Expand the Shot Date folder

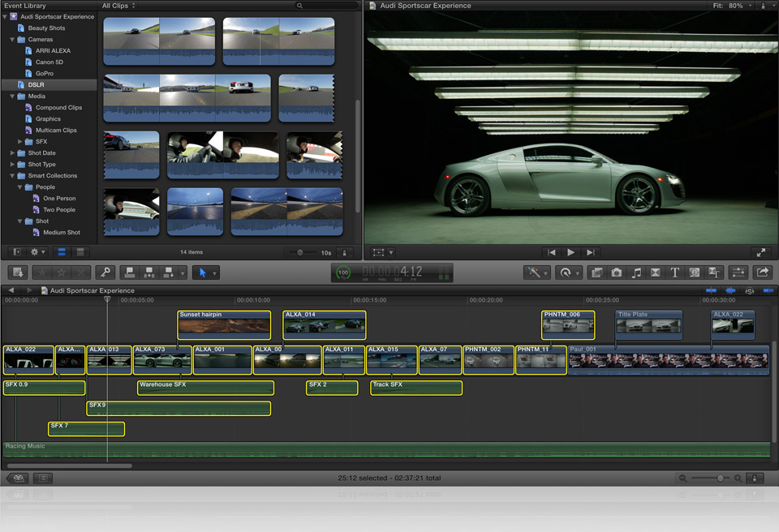(12, 153)
